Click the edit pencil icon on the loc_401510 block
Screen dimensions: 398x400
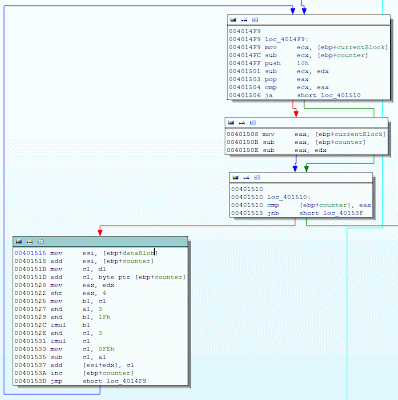(246, 177)
